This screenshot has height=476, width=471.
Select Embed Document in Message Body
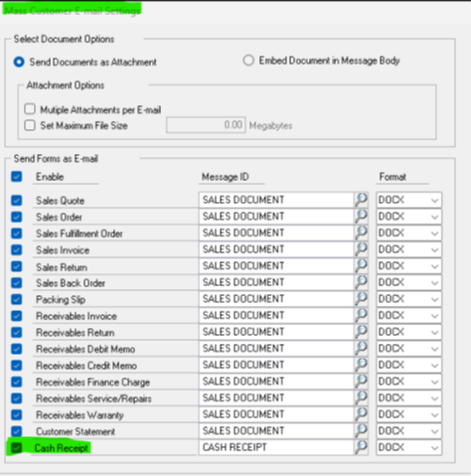coord(248,61)
